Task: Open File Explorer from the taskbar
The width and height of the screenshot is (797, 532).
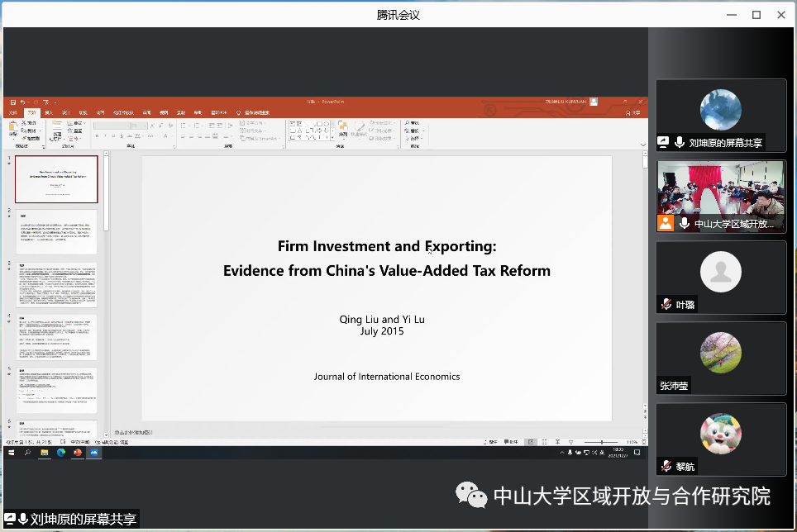Action: coord(45,453)
